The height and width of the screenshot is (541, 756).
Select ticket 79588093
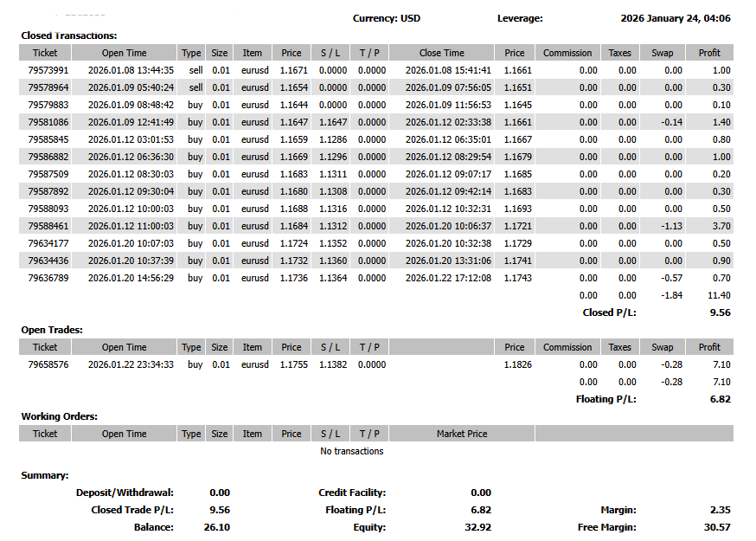point(48,209)
